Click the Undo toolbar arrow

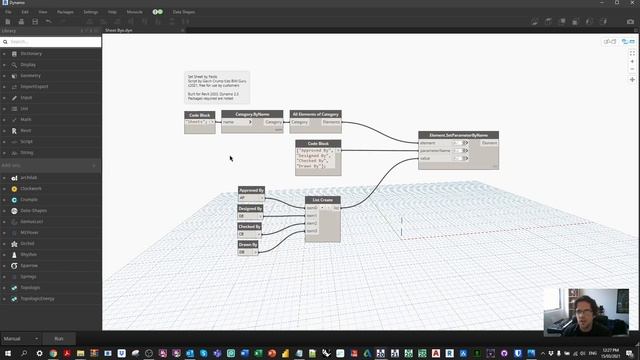[x=49, y=22]
